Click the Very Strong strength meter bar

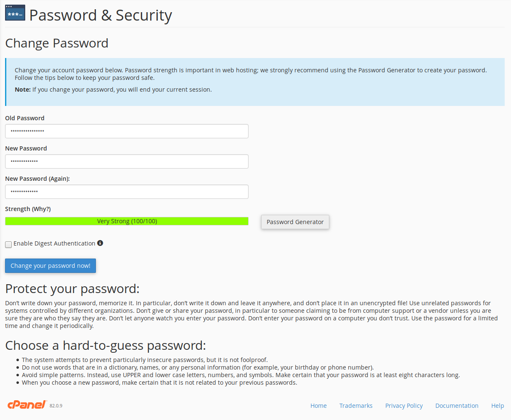(127, 221)
